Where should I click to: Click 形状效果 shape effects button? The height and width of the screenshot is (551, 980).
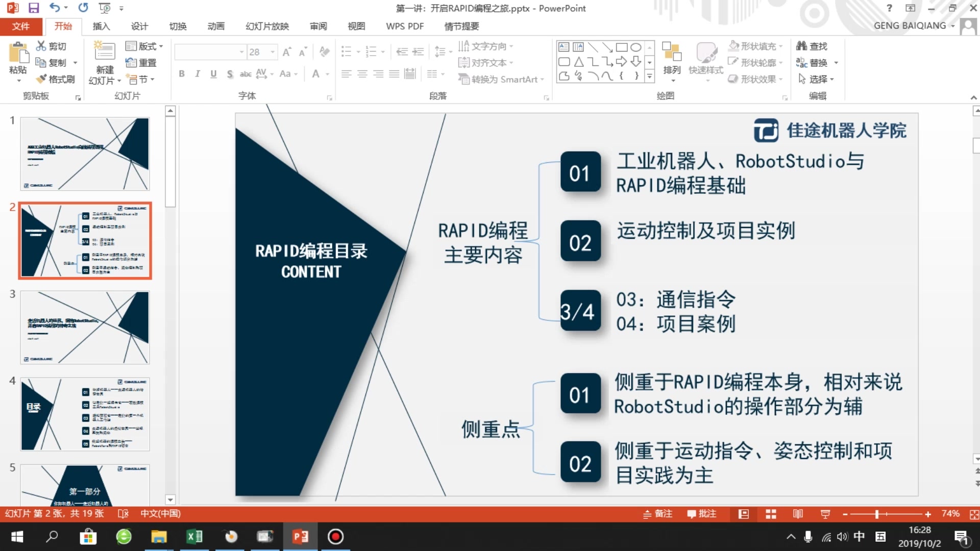point(755,79)
